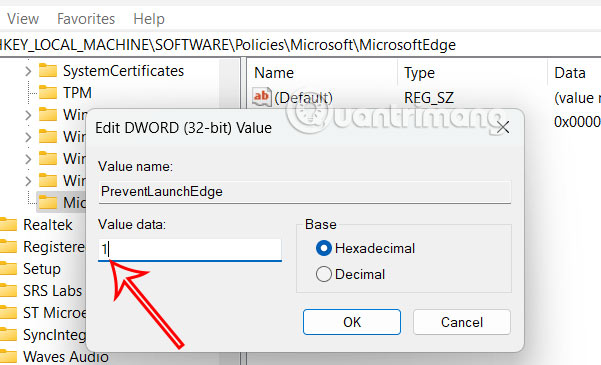Select the (Default) value name
Viewport: 601px width, 365px height.
pos(303,98)
